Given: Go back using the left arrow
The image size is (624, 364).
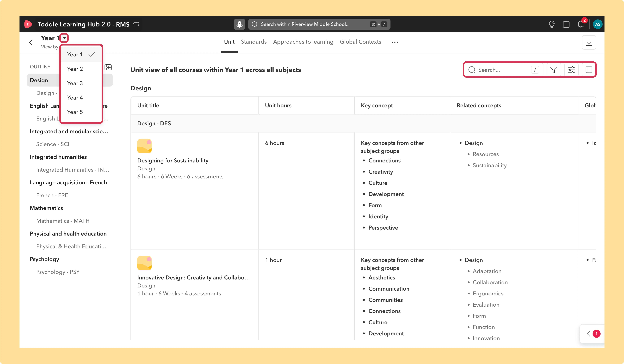Looking at the screenshot, I should (31, 42).
